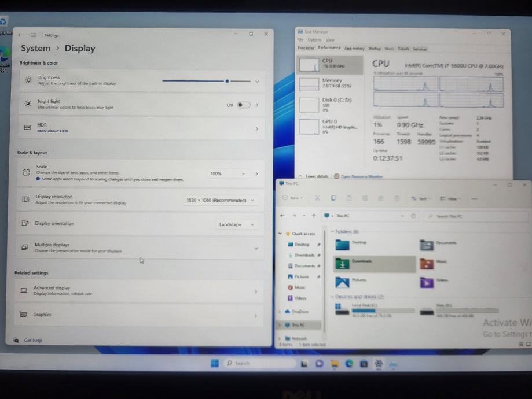Click File Explorer's back navigation arrow
Viewport: 532px width, 399px height.
282,216
